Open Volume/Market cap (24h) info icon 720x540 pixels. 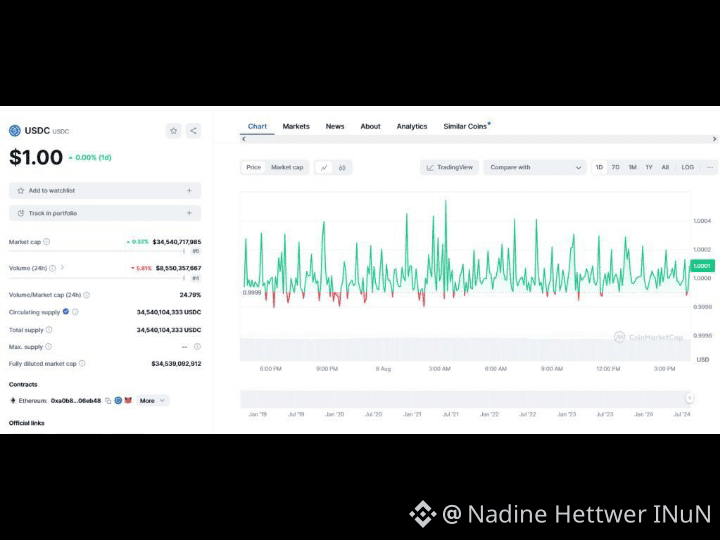pyautogui.click(x=86, y=295)
